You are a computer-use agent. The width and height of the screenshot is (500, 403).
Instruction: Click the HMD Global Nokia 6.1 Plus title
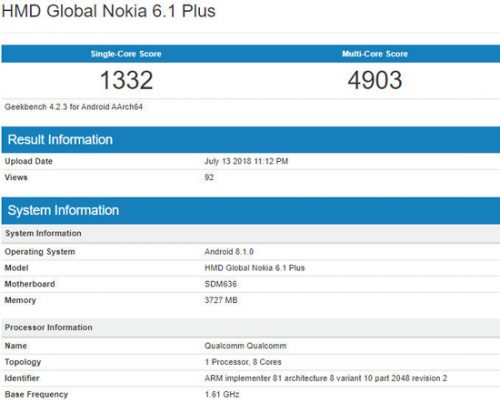[109, 11]
